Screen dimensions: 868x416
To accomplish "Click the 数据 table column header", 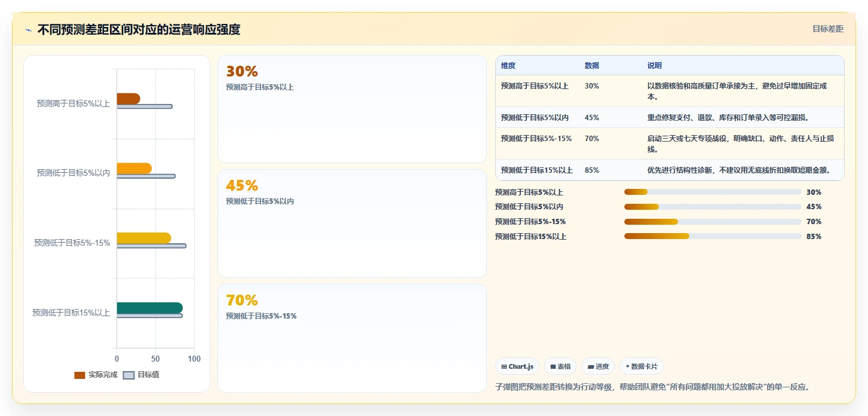I will click(x=592, y=66).
